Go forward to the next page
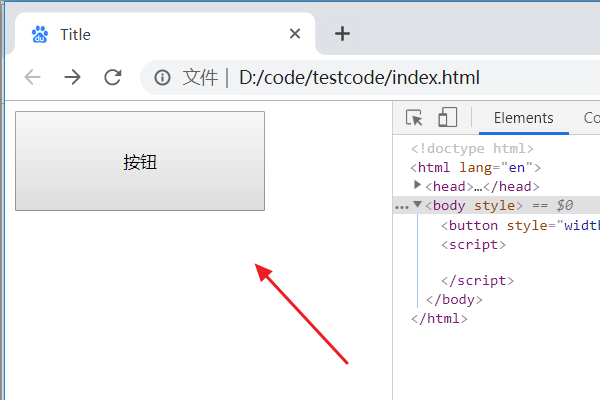 pyautogui.click(x=72, y=77)
